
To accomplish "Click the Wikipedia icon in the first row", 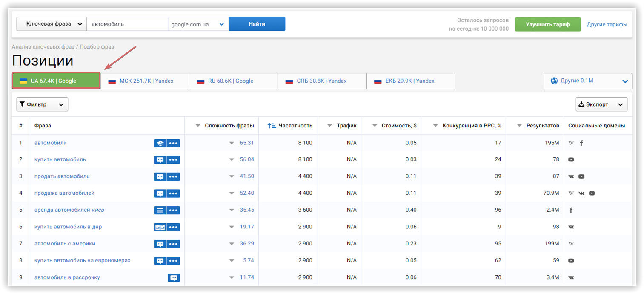I will pyautogui.click(x=571, y=143).
